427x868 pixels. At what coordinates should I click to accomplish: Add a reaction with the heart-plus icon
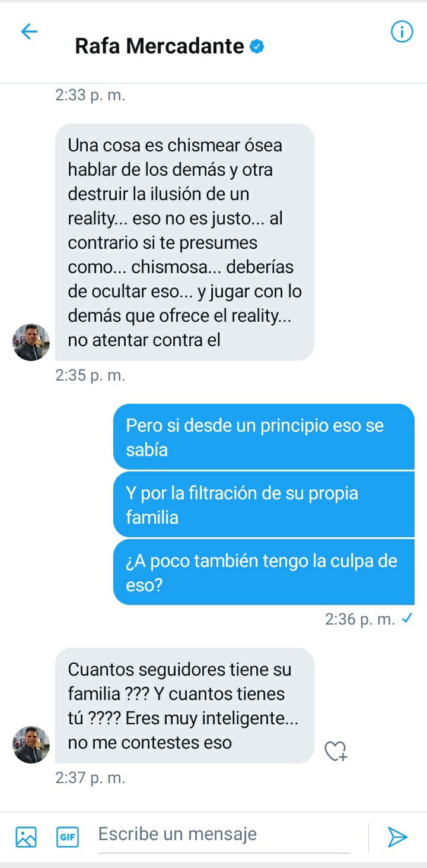(x=336, y=751)
